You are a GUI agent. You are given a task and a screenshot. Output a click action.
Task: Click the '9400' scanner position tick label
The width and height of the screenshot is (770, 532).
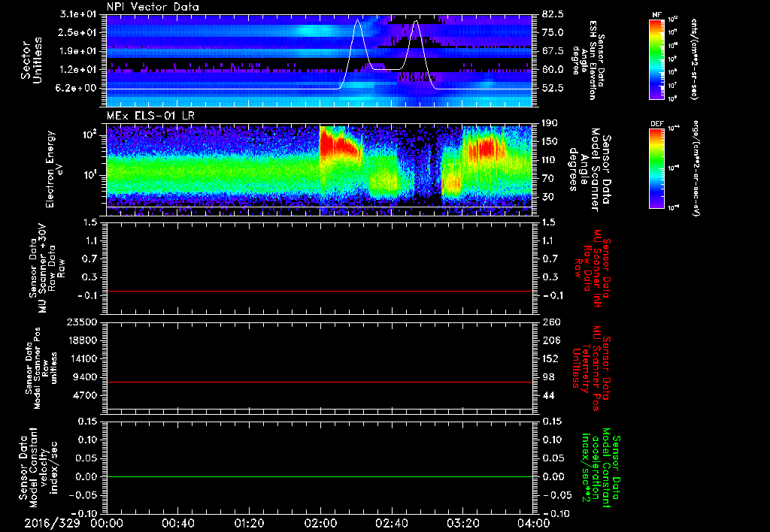click(x=84, y=377)
